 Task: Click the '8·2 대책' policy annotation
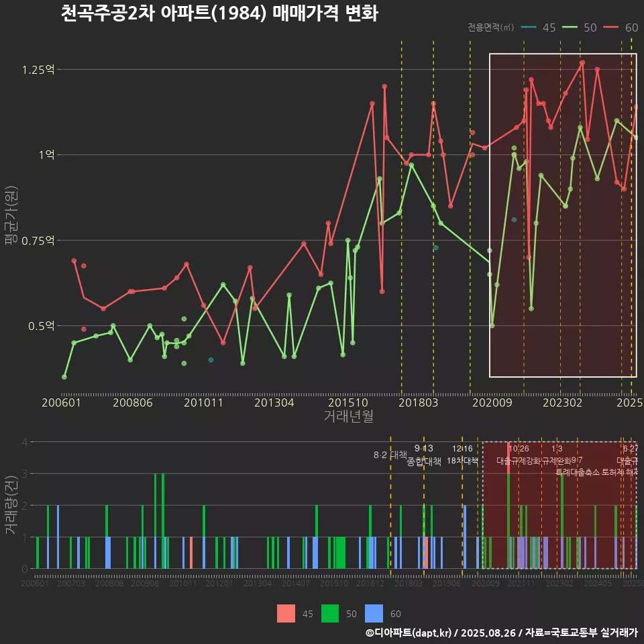(x=390, y=455)
